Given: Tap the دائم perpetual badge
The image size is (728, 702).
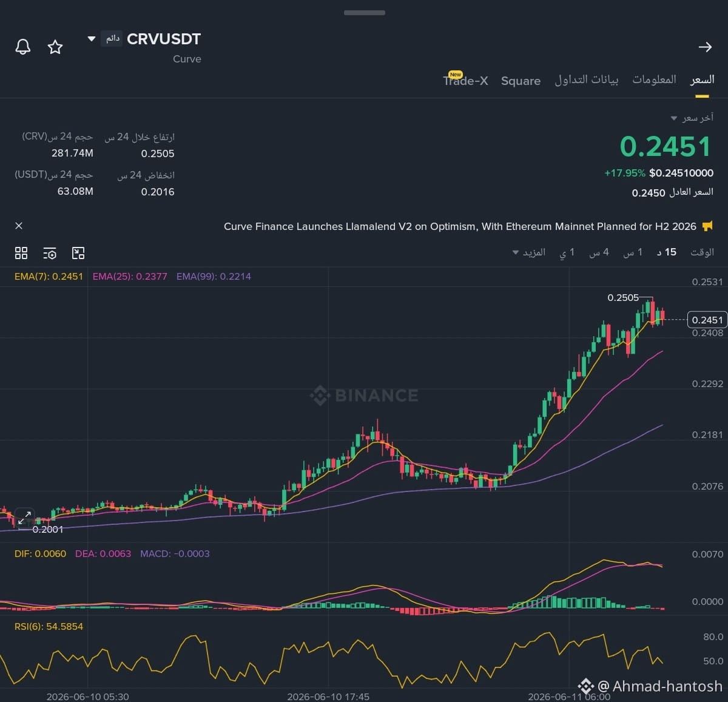Looking at the screenshot, I should click(x=112, y=38).
